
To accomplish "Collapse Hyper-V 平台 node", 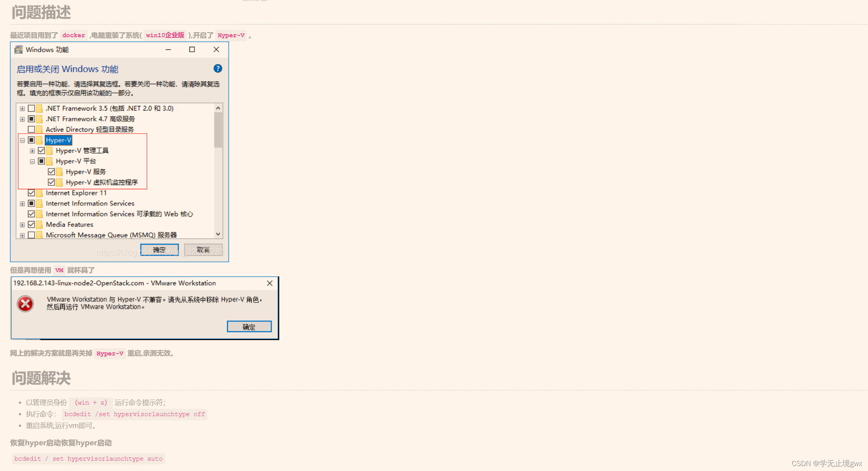I will point(32,162).
